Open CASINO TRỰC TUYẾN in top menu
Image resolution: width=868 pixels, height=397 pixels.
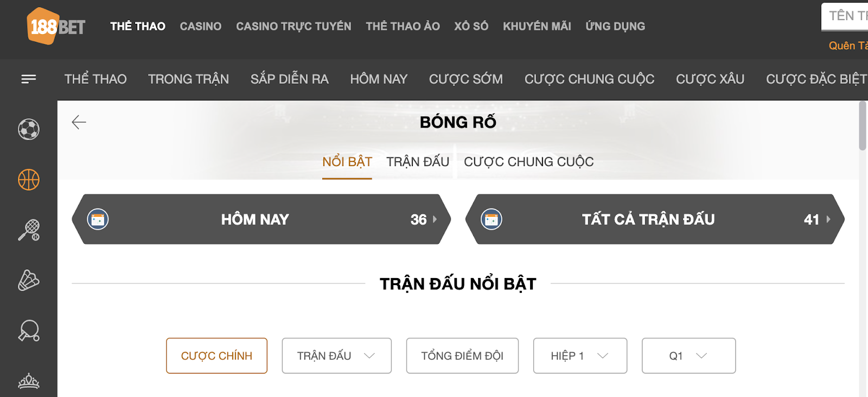293,26
